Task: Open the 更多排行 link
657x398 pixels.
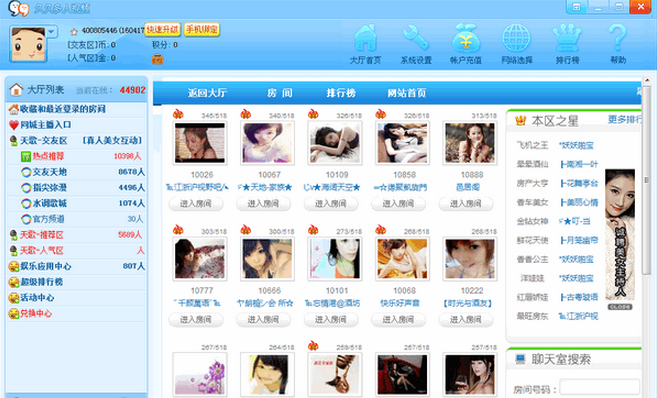Action: click(x=624, y=120)
